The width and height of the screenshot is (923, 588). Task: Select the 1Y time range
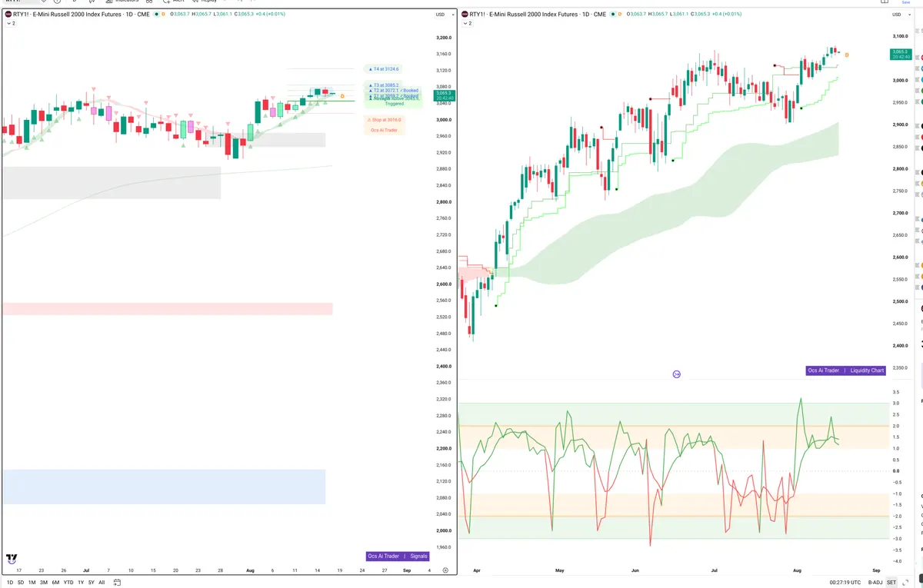click(81, 583)
